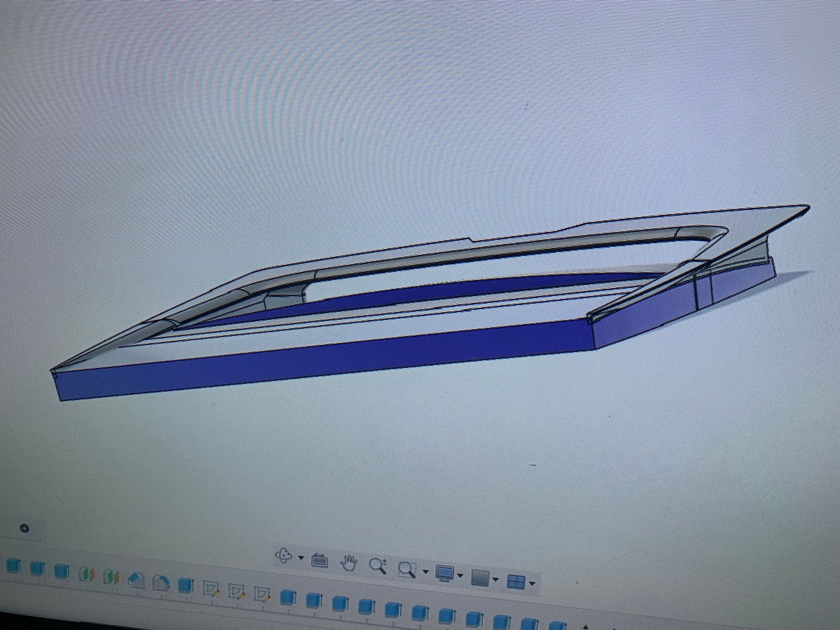
Task: Select the first extrude feature in timeline
Action: 13,567
